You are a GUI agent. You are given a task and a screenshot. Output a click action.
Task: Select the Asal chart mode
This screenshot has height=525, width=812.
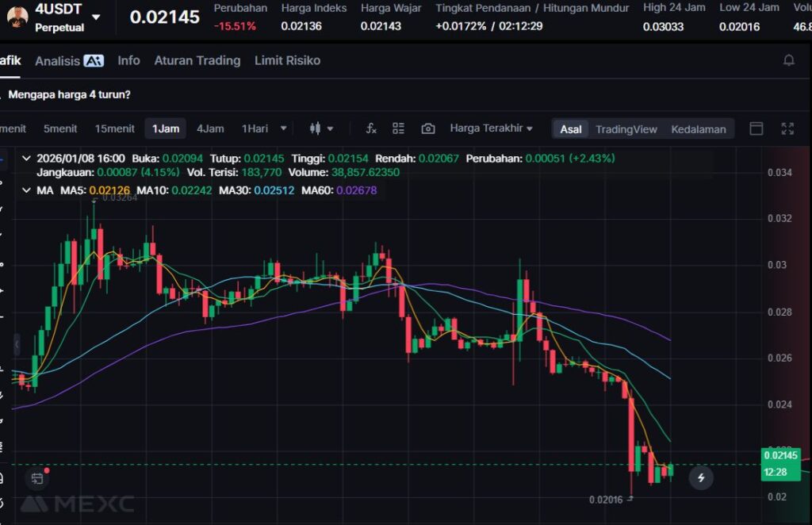[x=571, y=129]
